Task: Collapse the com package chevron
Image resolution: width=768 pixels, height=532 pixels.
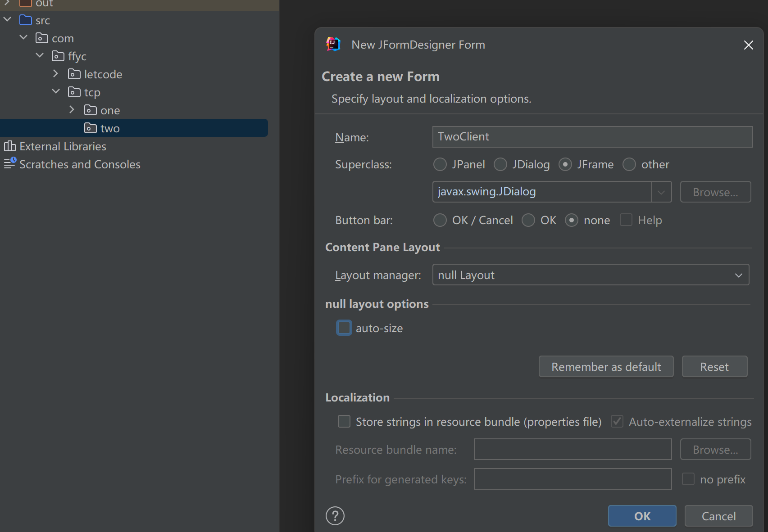Action: pyautogui.click(x=23, y=37)
